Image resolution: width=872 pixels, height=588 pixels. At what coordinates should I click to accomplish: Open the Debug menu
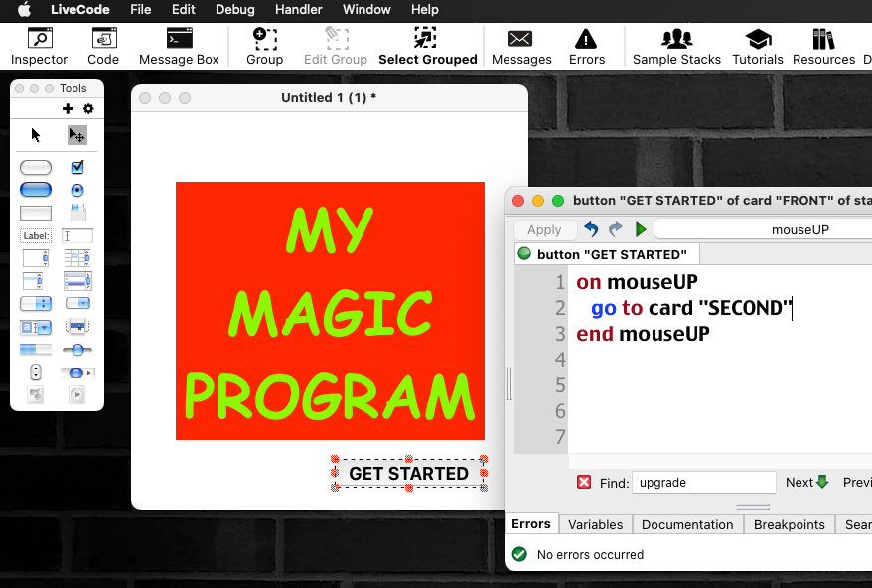click(x=234, y=10)
